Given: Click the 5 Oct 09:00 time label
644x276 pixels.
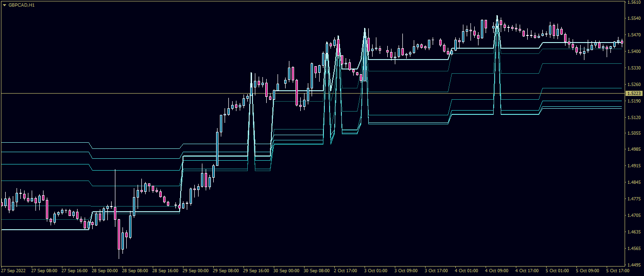Looking at the screenshot, I should pyautogui.click(x=588, y=271).
